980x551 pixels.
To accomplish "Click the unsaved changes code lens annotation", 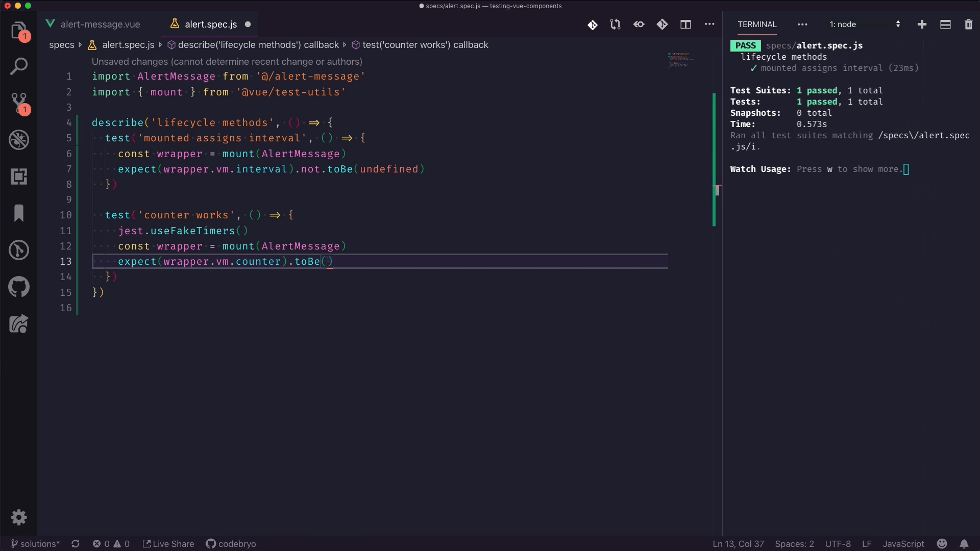I will [227, 62].
